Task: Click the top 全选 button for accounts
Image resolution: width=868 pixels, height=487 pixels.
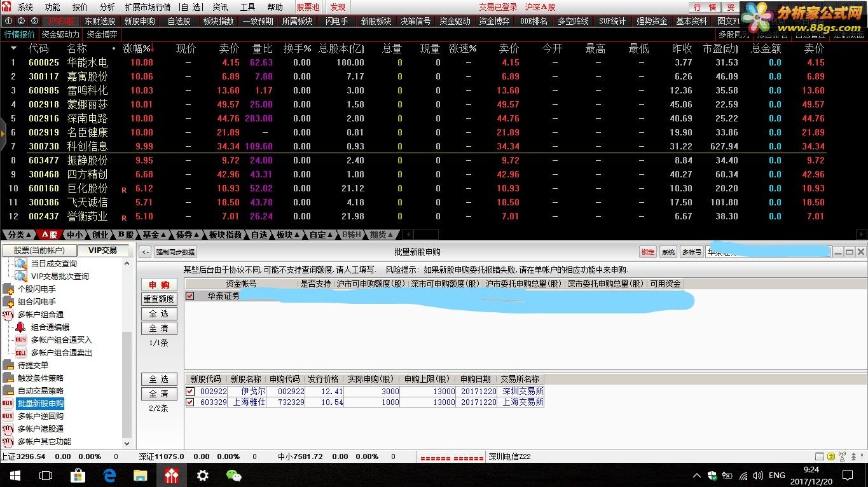Action: [159, 314]
